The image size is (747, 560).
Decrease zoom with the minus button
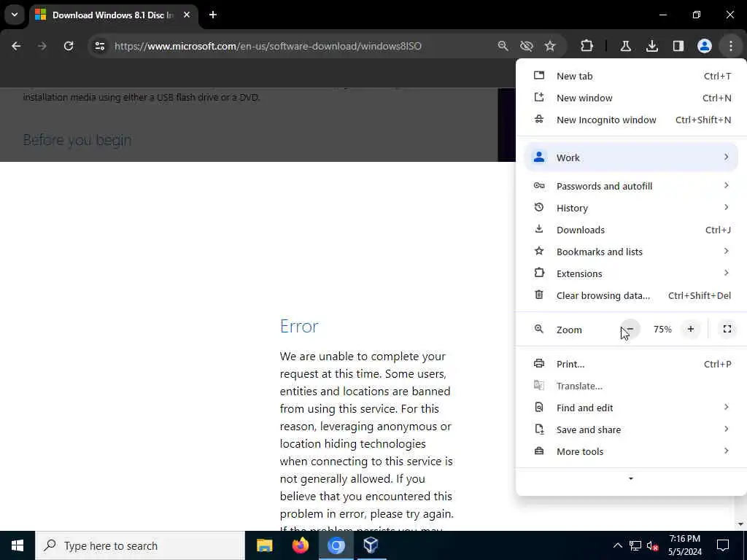630,329
